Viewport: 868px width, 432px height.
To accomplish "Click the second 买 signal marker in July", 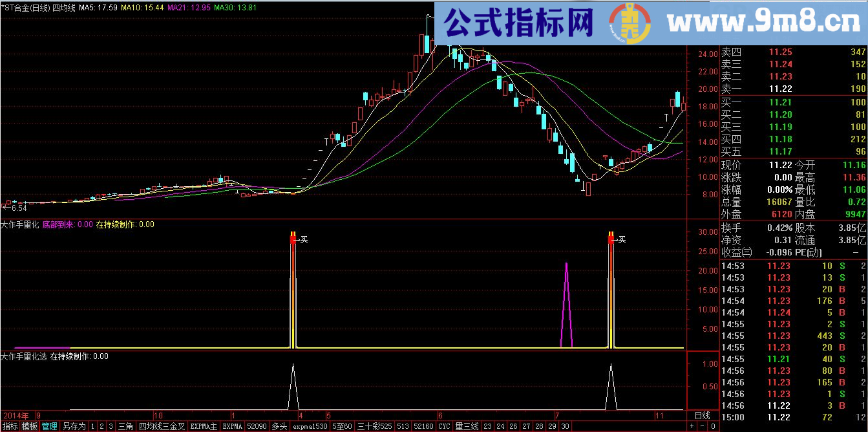I will tap(622, 239).
